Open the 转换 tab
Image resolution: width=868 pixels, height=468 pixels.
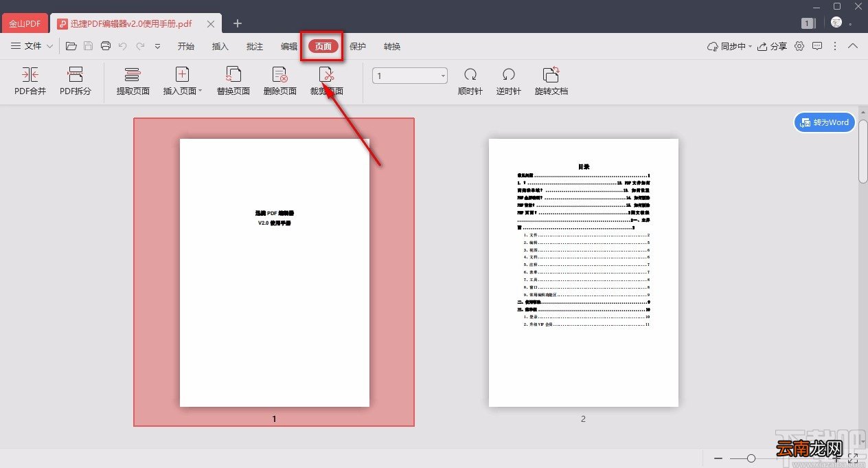point(392,46)
